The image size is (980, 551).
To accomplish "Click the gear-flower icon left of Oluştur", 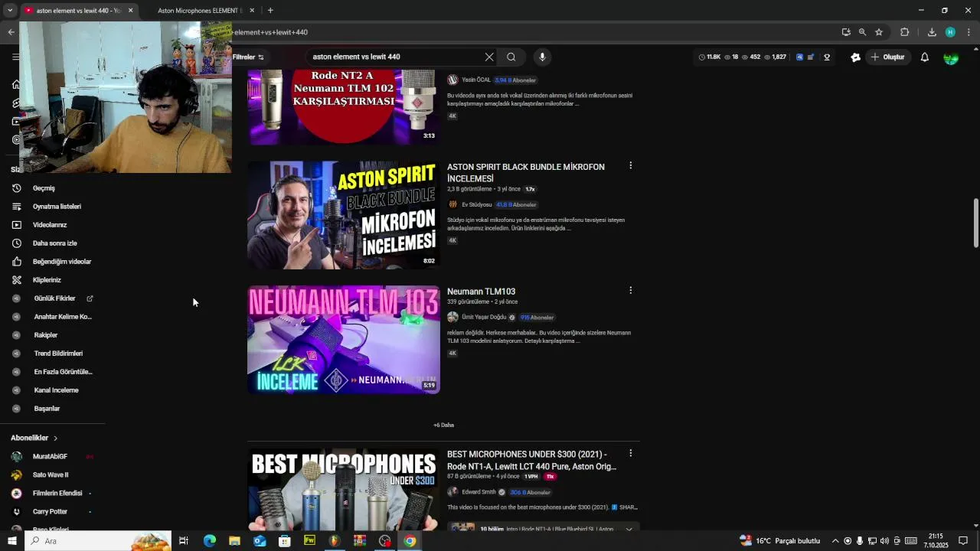I will point(856,57).
